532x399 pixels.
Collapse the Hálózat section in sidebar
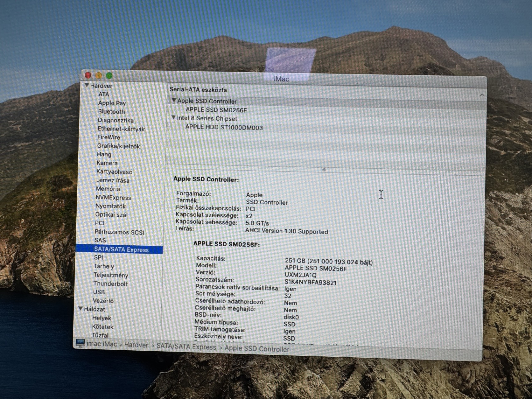tap(80, 309)
